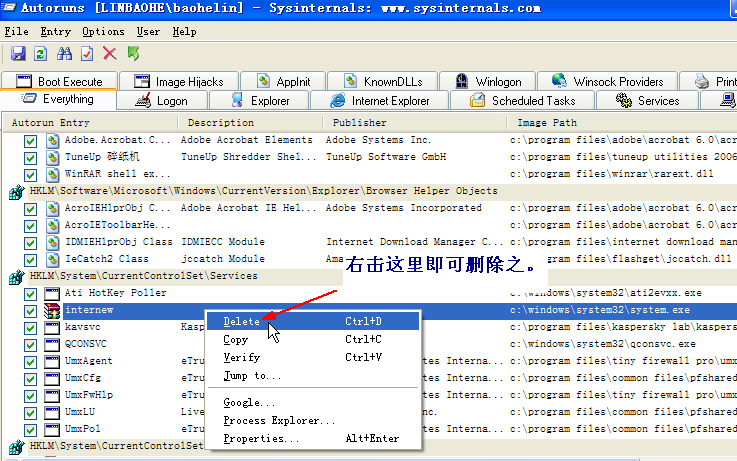Screen dimensions: 737x461
Task: Click the window icon beside UmxAgent
Action: tap(52, 361)
